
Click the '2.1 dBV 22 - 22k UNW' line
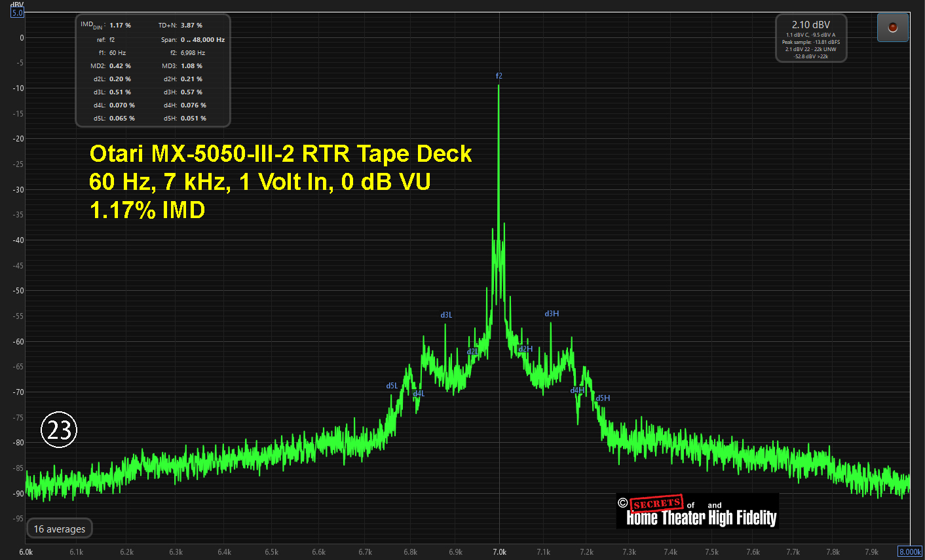click(x=811, y=49)
